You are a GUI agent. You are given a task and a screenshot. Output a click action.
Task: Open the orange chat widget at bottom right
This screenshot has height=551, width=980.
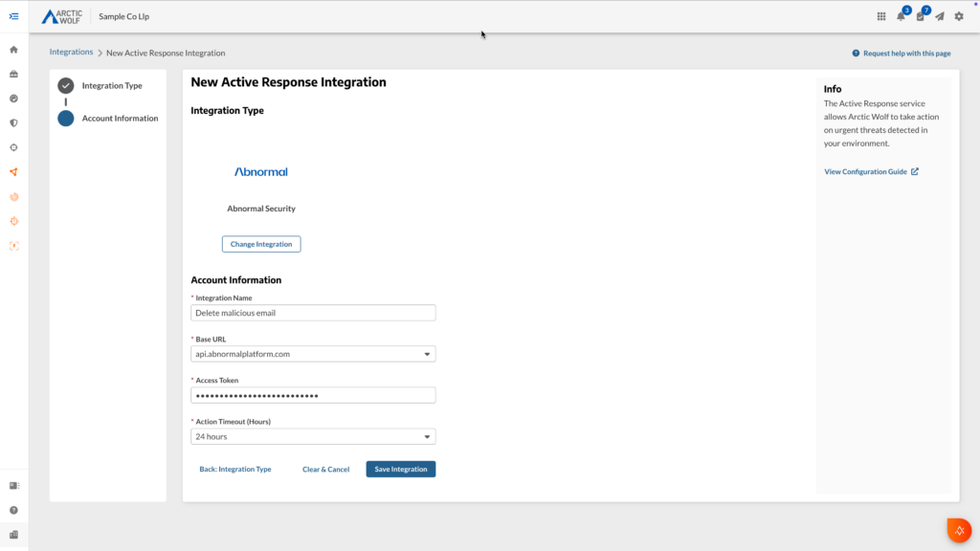tap(958, 530)
